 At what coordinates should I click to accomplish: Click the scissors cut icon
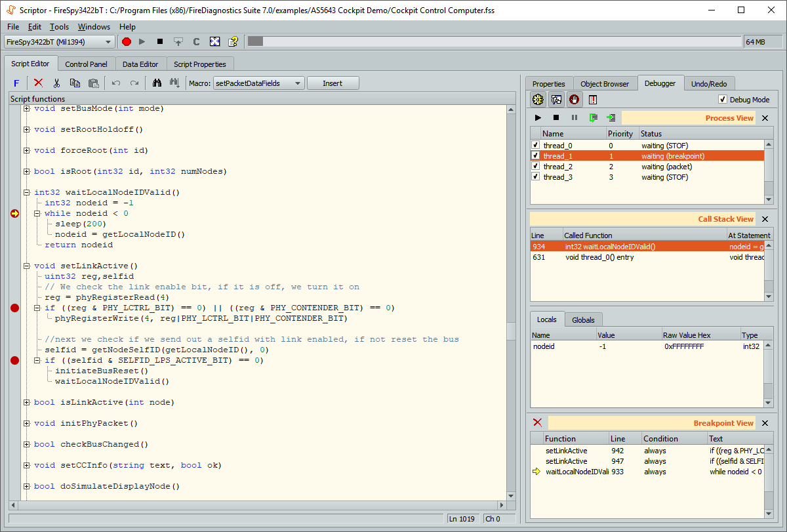(56, 83)
